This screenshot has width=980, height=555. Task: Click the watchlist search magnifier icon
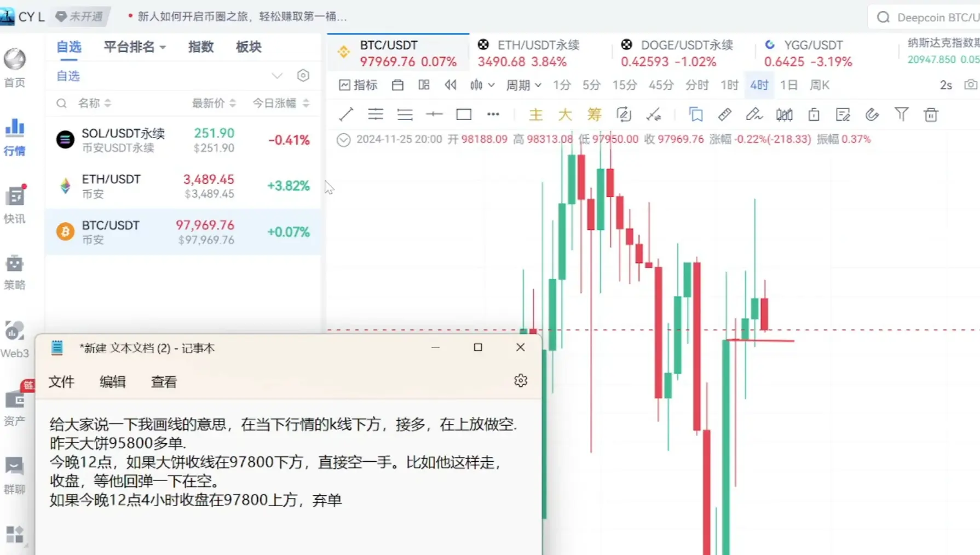point(61,103)
